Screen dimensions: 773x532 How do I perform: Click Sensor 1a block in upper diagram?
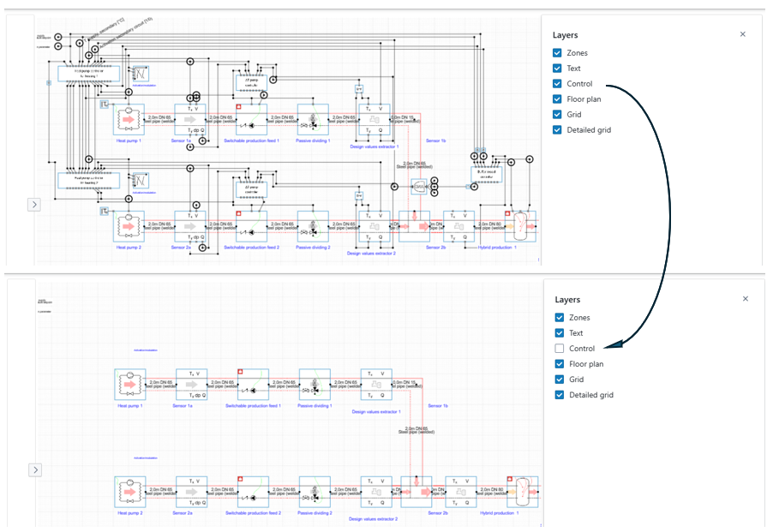click(192, 120)
